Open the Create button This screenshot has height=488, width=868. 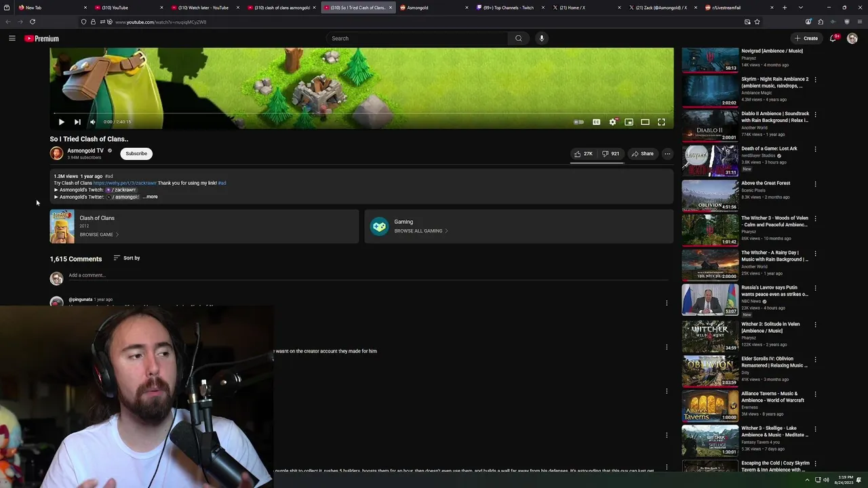(806, 39)
